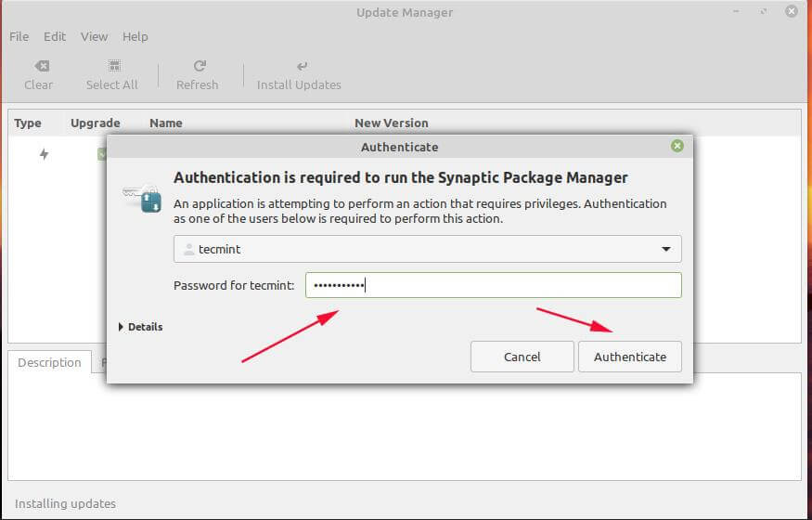Open the Edit menu
The image size is (812, 520).
pos(55,37)
